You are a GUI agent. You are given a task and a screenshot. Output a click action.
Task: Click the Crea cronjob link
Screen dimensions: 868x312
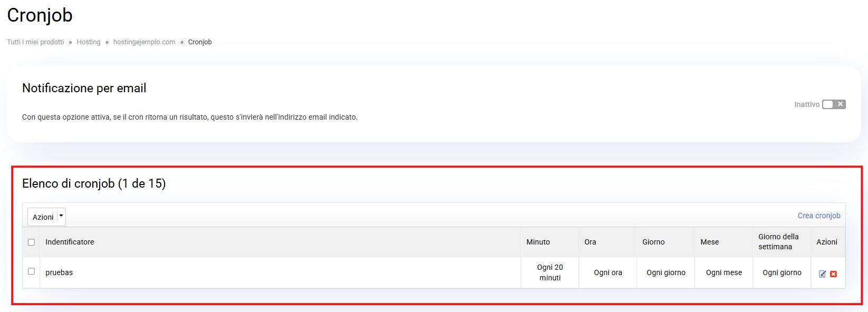pos(818,216)
